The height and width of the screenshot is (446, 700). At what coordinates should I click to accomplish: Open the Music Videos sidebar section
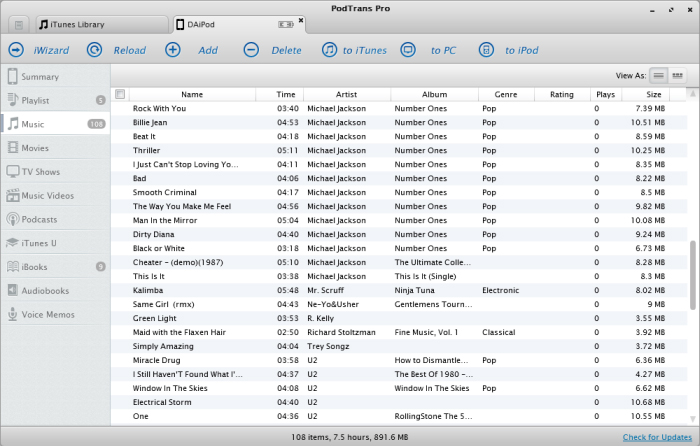[x=55, y=196]
